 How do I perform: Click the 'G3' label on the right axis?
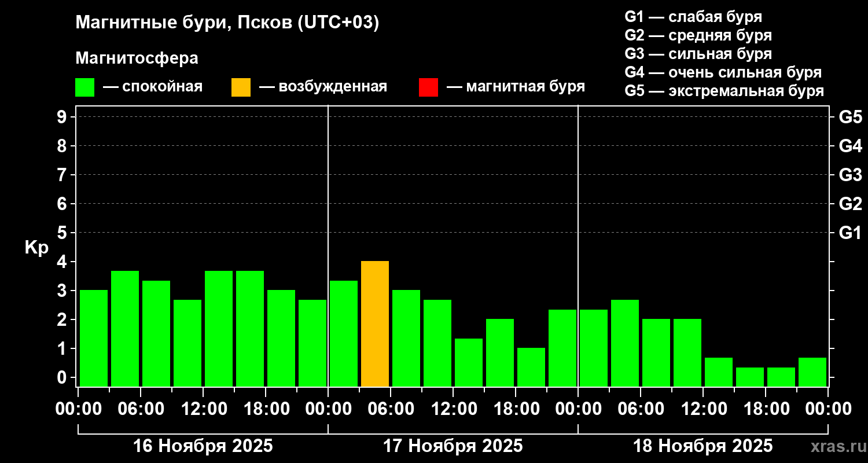tap(850, 175)
